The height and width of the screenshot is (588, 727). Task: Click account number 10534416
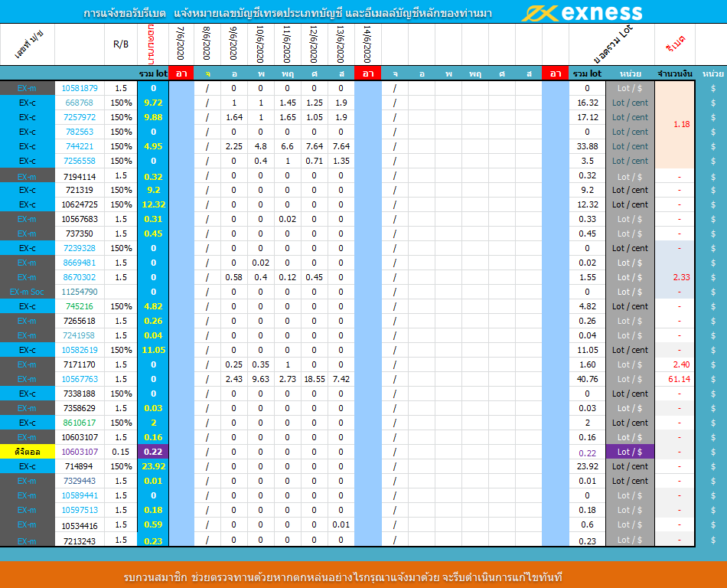tap(80, 526)
